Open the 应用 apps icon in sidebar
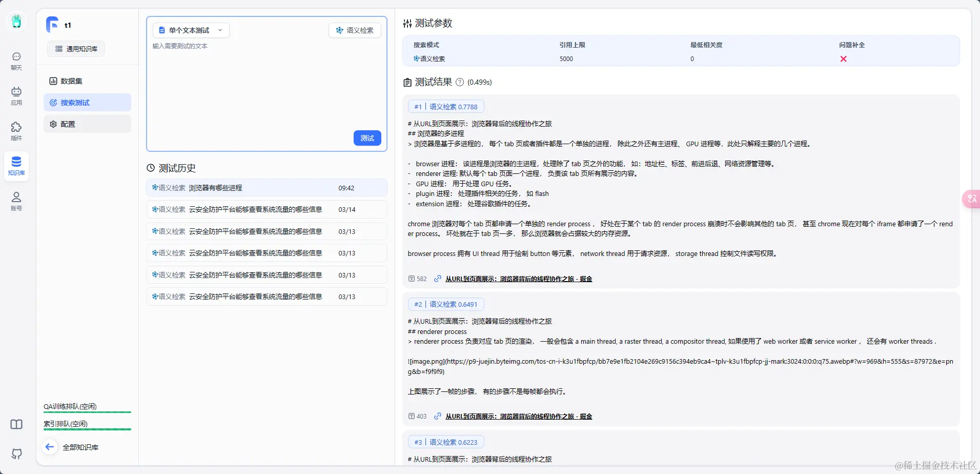This screenshot has height=474, width=980. 16,96
